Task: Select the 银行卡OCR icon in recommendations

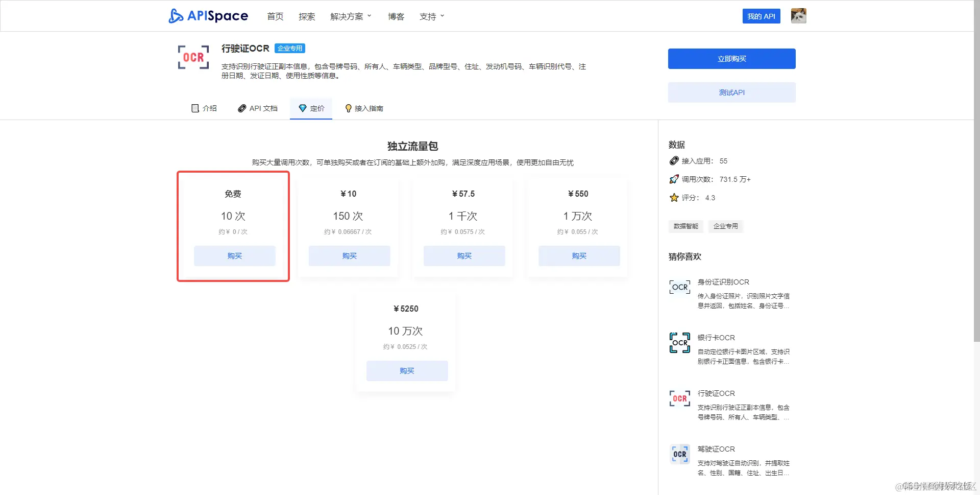Action: point(679,343)
